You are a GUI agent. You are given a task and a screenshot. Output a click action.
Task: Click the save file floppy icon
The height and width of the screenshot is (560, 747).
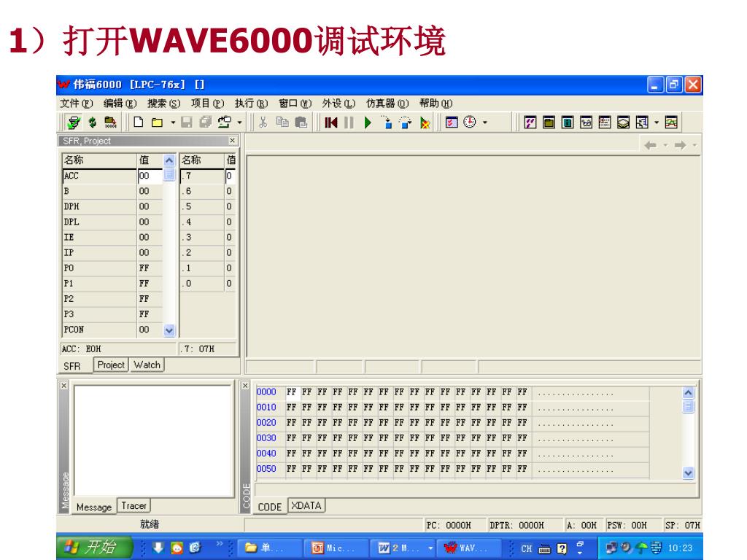coord(187,122)
